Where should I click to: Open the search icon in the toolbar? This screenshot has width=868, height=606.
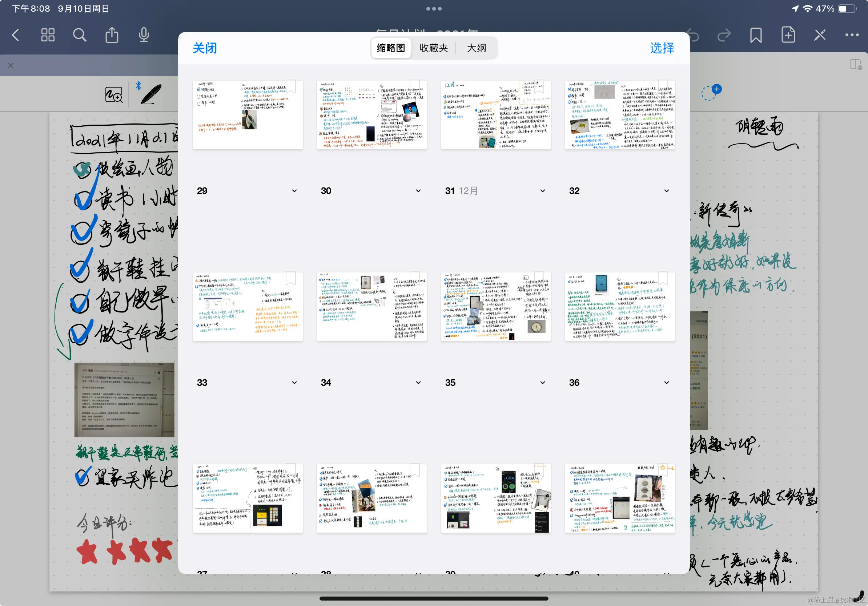click(x=79, y=35)
